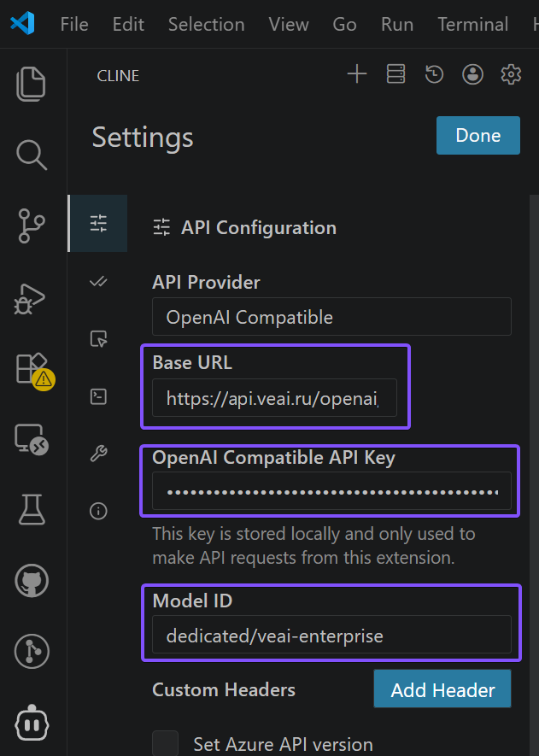This screenshot has height=756, width=539.
Task: Open Source Control view in activity bar
Action: [x=32, y=226]
